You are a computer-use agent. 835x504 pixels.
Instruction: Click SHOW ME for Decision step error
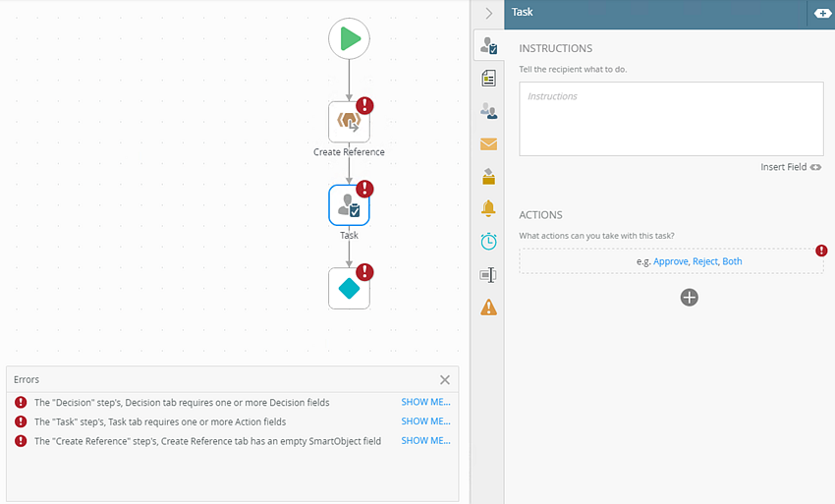tap(425, 402)
